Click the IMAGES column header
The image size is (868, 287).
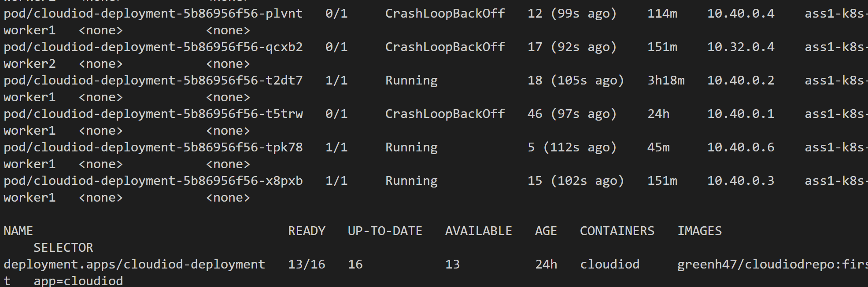699,231
